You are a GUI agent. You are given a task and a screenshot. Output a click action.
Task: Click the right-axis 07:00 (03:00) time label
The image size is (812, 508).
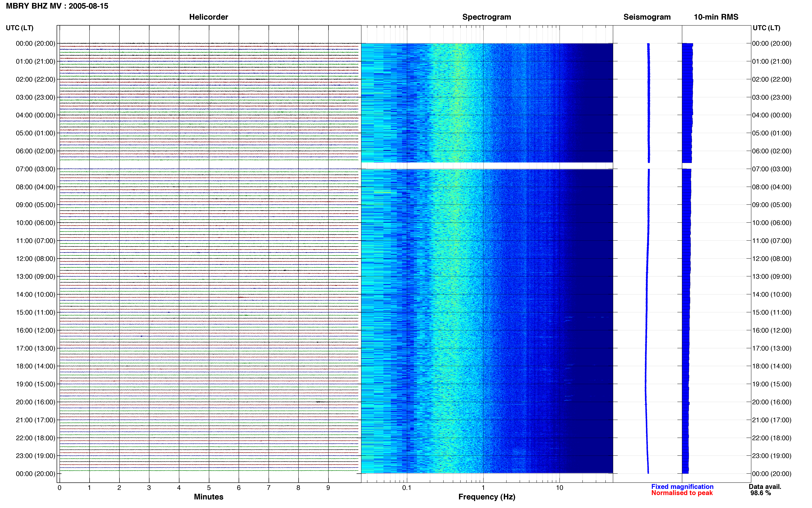point(772,169)
